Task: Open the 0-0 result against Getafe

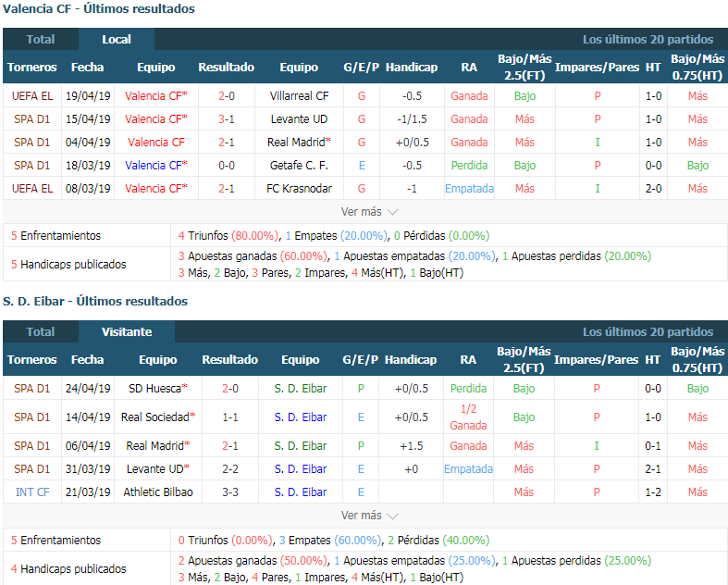Action: (x=227, y=166)
